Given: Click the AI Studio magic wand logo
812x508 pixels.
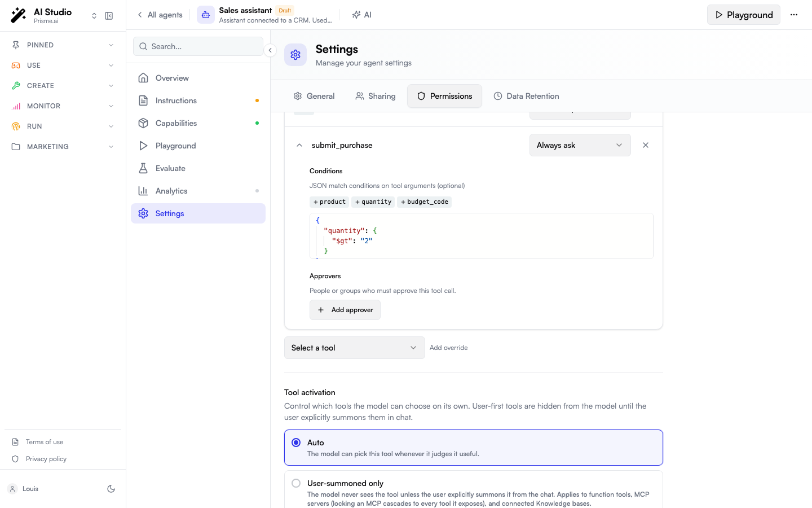Looking at the screenshot, I should (19, 15).
